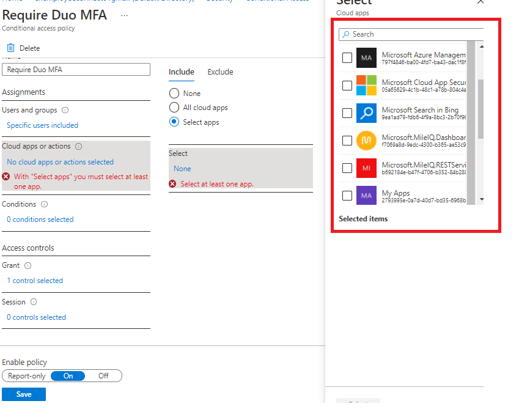Click scroll up arrow in apps list
This screenshot has height=420, width=519.
coord(482,46)
